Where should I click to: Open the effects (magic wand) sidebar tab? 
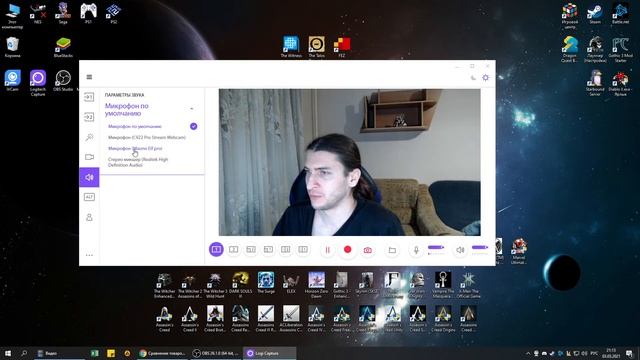pos(89,137)
